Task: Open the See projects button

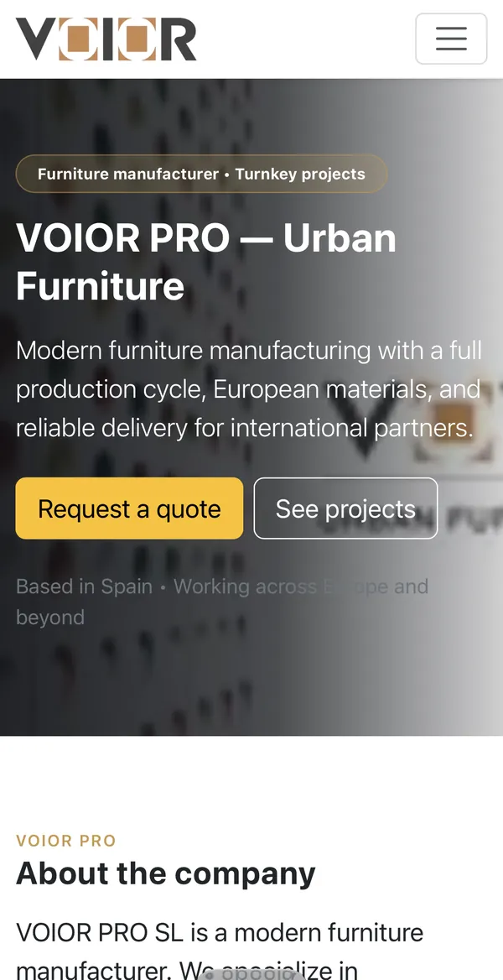Action: click(345, 508)
